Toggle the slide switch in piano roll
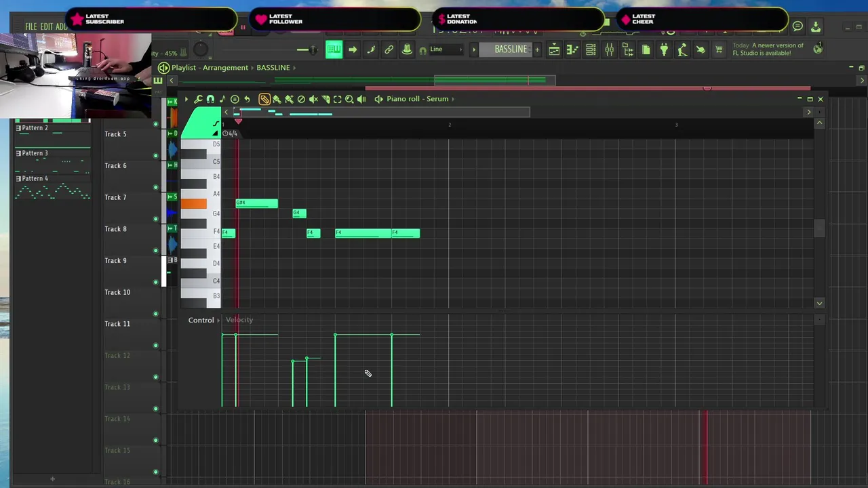The image size is (868, 488). (216, 132)
